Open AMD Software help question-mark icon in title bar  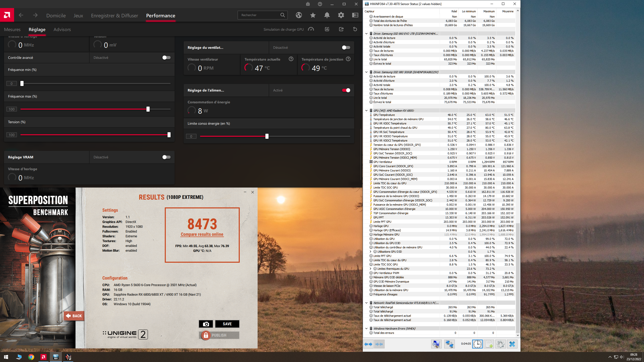pos(320,4)
